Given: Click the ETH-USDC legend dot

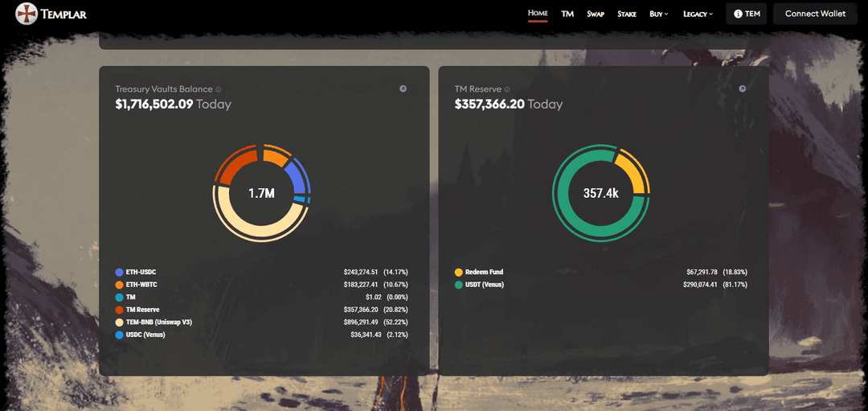Looking at the screenshot, I should 120,273.
